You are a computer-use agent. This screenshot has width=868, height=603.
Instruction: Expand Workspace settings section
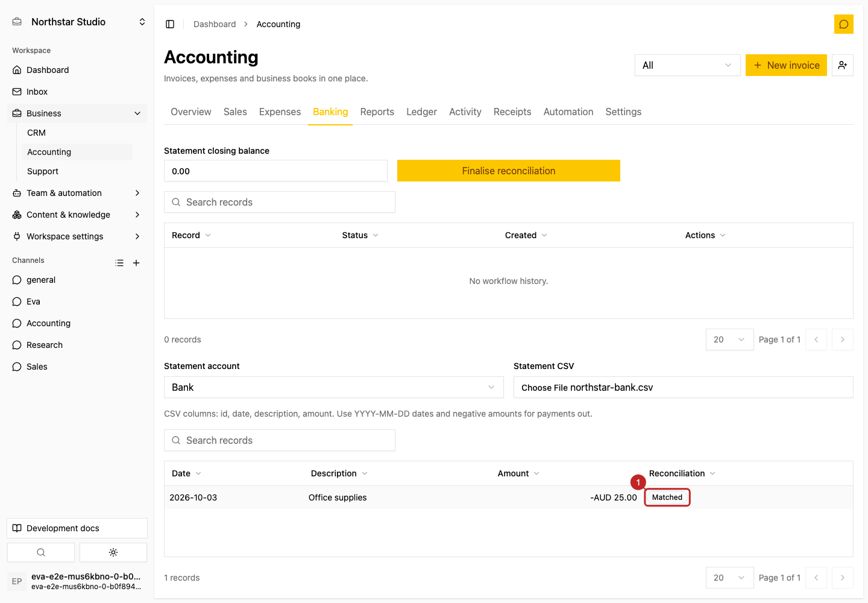click(x=77, y=236)
